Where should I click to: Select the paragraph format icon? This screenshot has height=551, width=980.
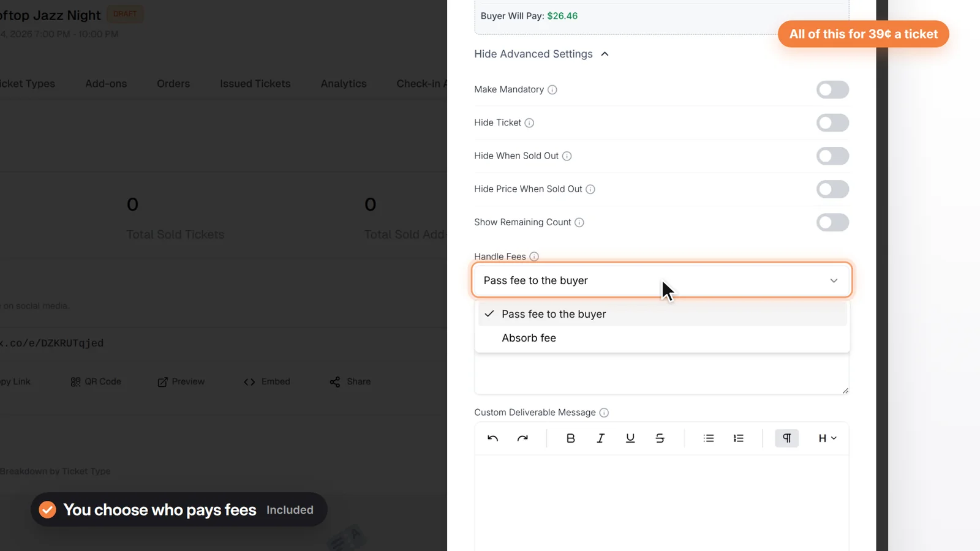pyautogui.click(x=787, y=438)
